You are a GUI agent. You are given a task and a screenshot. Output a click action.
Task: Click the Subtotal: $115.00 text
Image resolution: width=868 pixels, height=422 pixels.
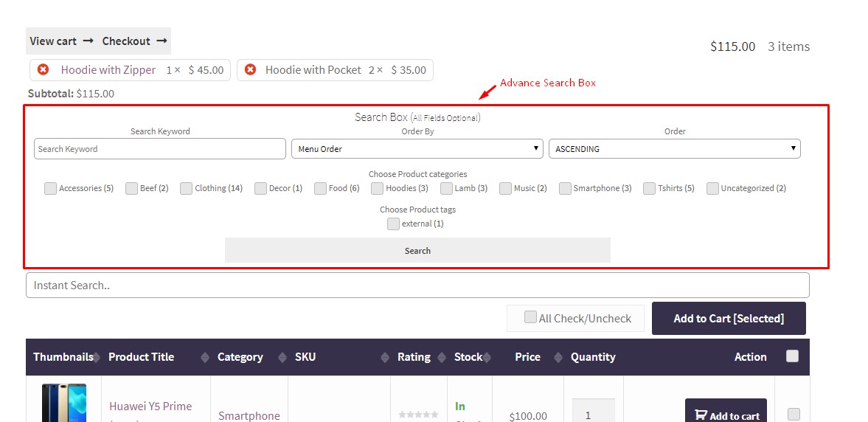(71, 94)
